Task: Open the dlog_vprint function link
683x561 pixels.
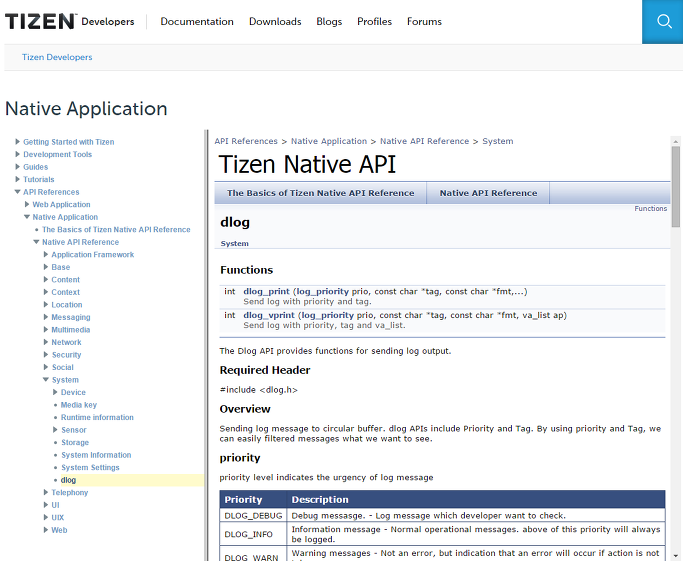Action: coord(269,315)
